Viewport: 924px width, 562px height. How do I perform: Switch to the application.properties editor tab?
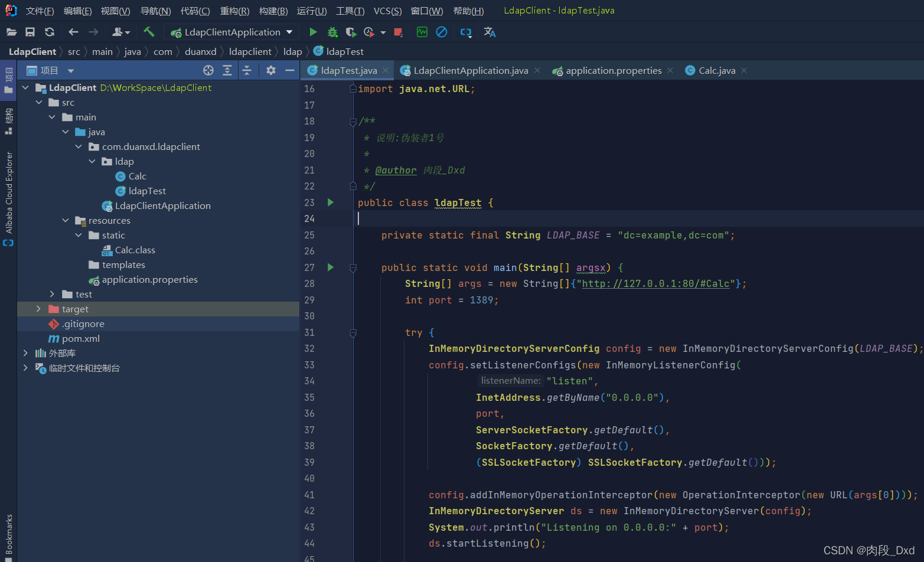(613, 70)
